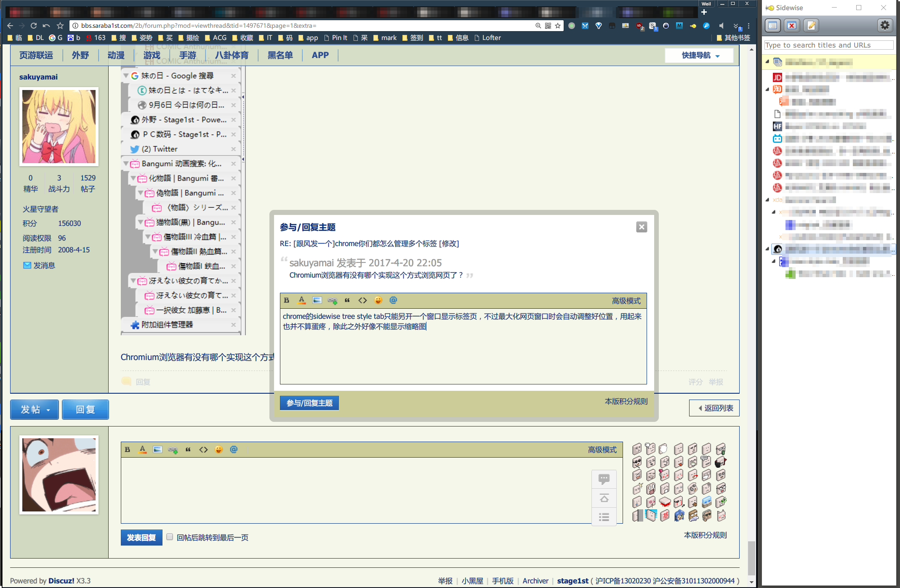Viewport: 900px width, 588px height.
Task: Open the Notepad pane in Sidewise
Action: tap(811, 26)
